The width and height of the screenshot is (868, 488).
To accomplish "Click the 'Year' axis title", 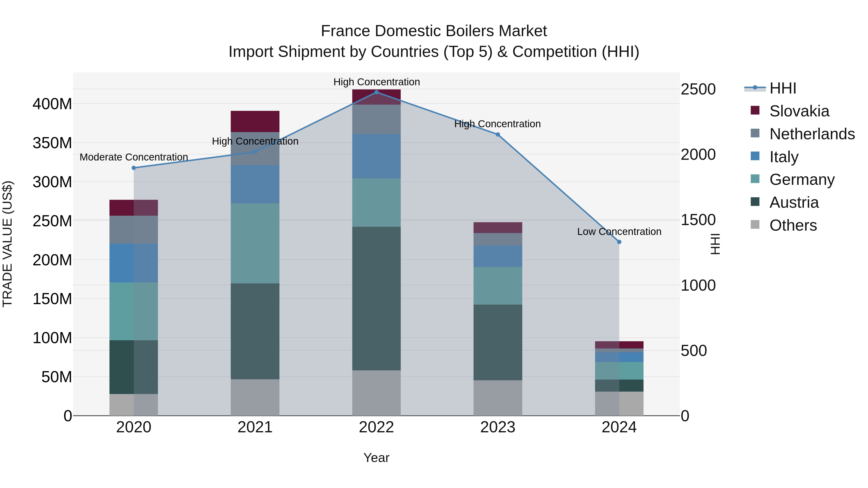I will coord(376,458).
